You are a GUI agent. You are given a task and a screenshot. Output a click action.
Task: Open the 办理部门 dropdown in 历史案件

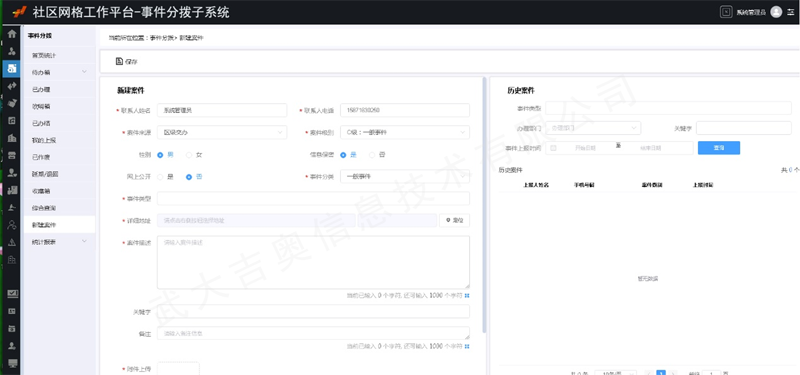[593, 128]
